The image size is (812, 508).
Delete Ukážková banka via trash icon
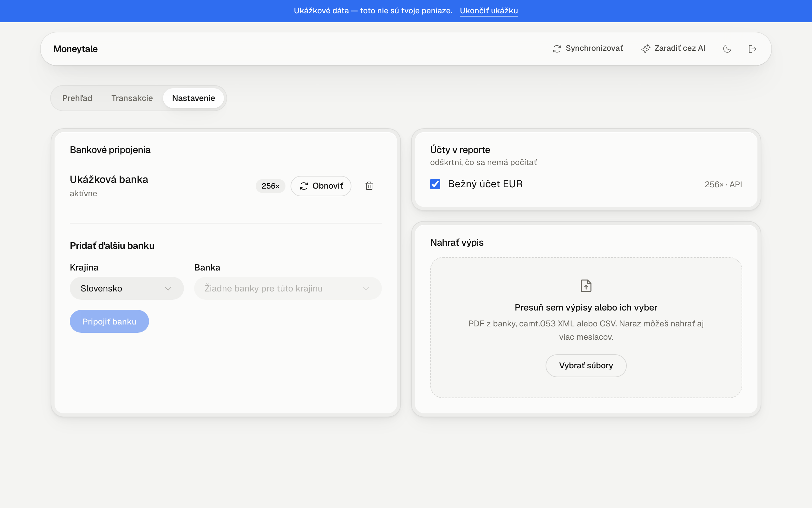pos(369,186)
